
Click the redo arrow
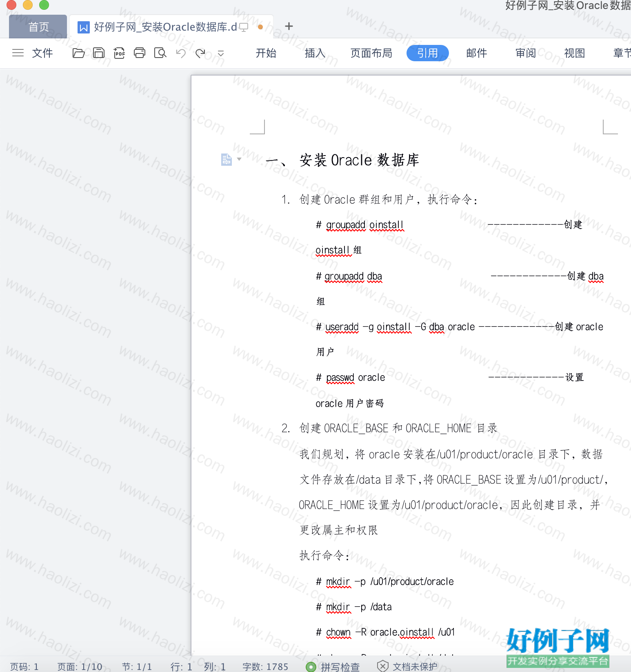tap(200, 53)
